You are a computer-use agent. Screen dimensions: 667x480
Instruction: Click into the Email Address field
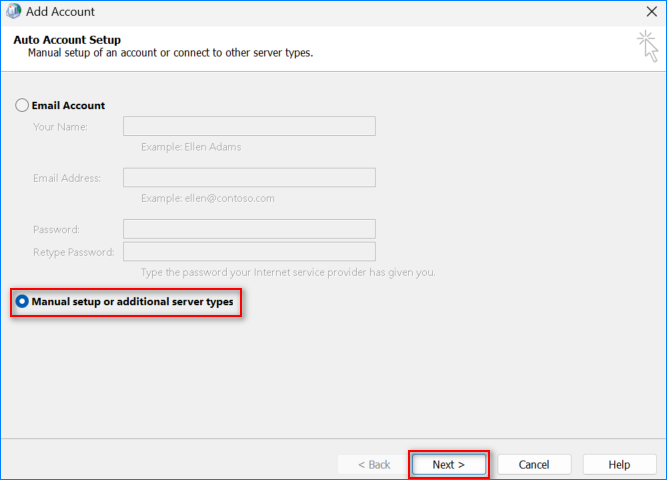[249, 178]
